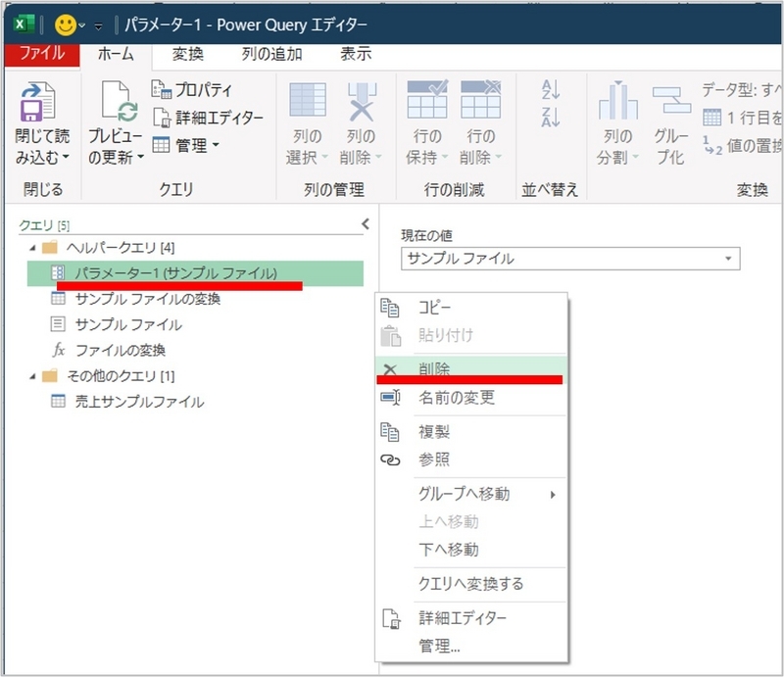Click the list icon beside サンプル ファイル
The height and width of the screenshot is (677, 784).
[58, 324]
